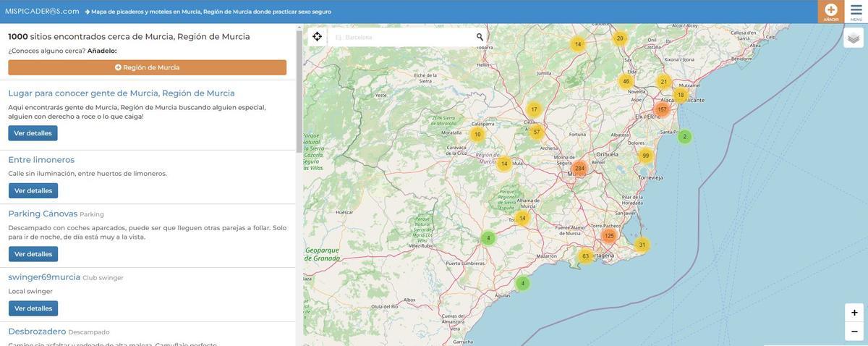868x346 pixels.
Task: Open the hamburger Menu icon
Action: [x=856, y=10]
